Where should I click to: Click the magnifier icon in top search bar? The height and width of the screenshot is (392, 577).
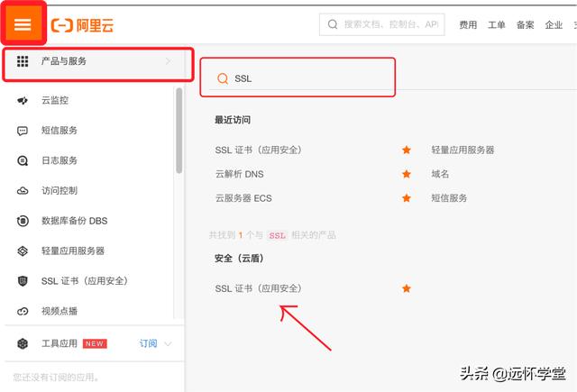pyautogui.click(x=333, y=24)
